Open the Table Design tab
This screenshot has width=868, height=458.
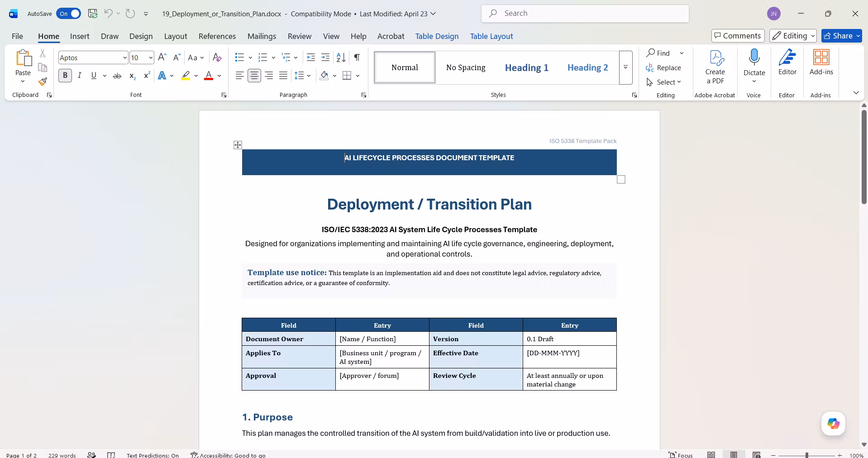click(x=437, y=36)
